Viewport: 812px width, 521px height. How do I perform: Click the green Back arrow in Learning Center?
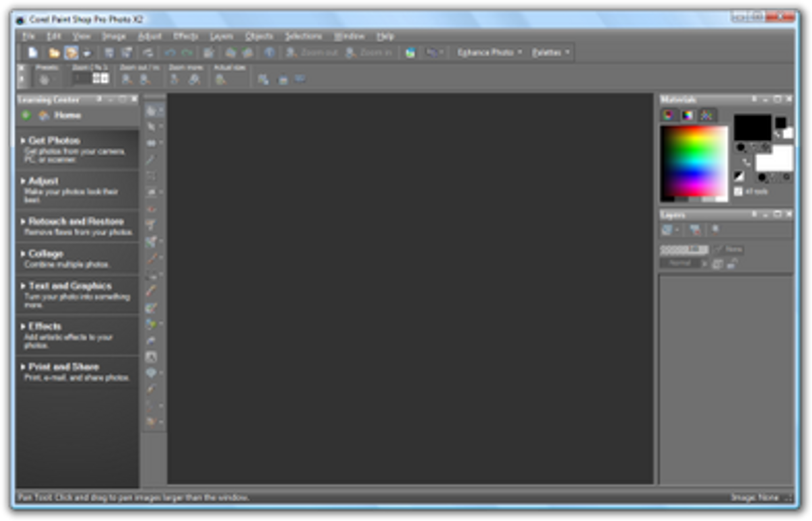pos(26,116)
